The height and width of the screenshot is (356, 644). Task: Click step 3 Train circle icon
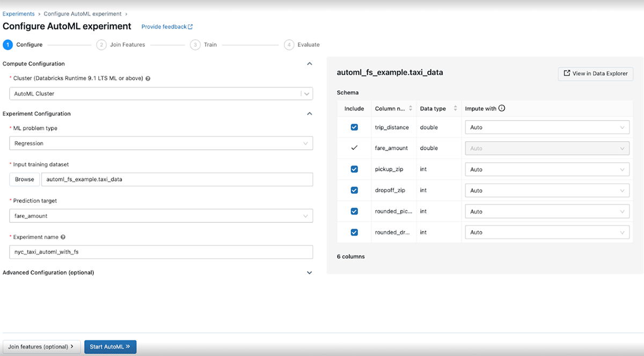click(195, 45)
